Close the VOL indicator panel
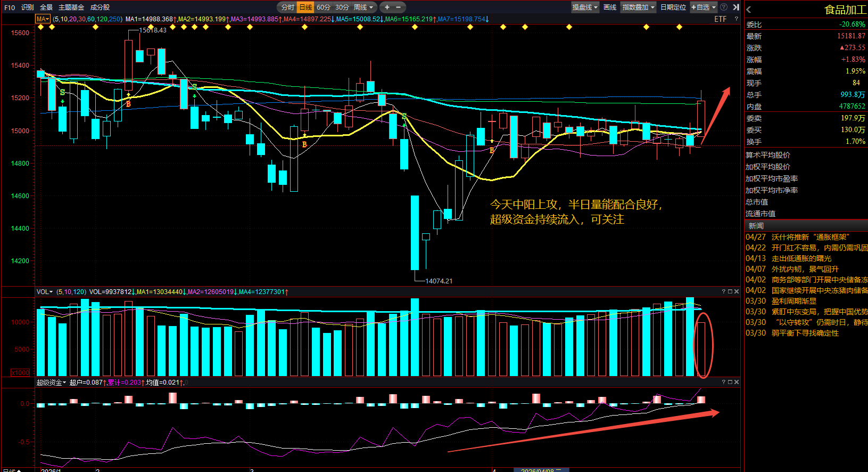The image size is (868, 472). [737, 291]
